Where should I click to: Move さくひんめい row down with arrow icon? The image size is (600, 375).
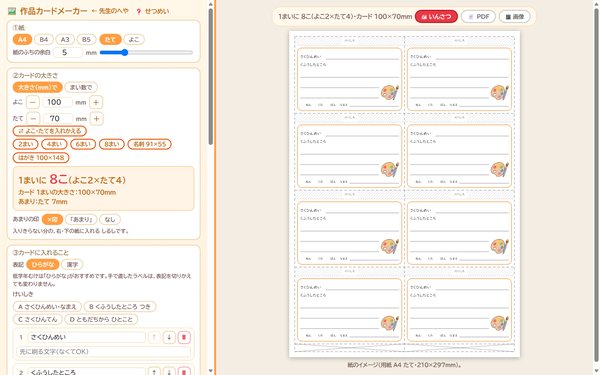[x=169, y=337]
